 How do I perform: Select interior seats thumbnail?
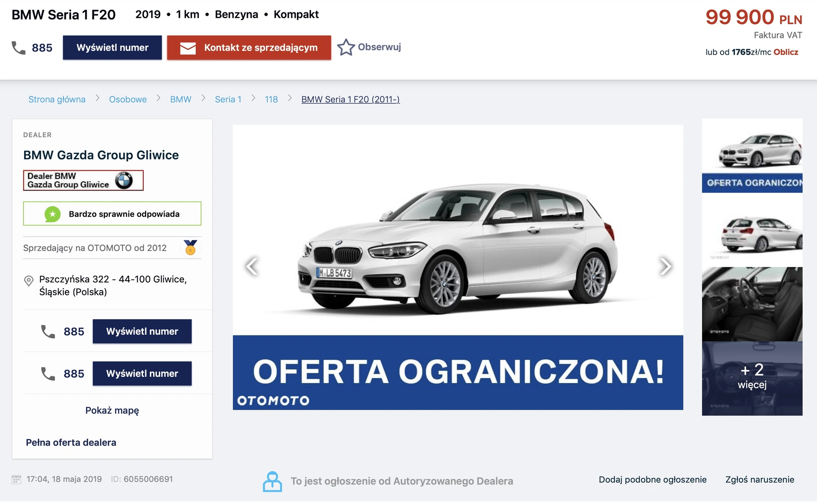click(752, 304)
